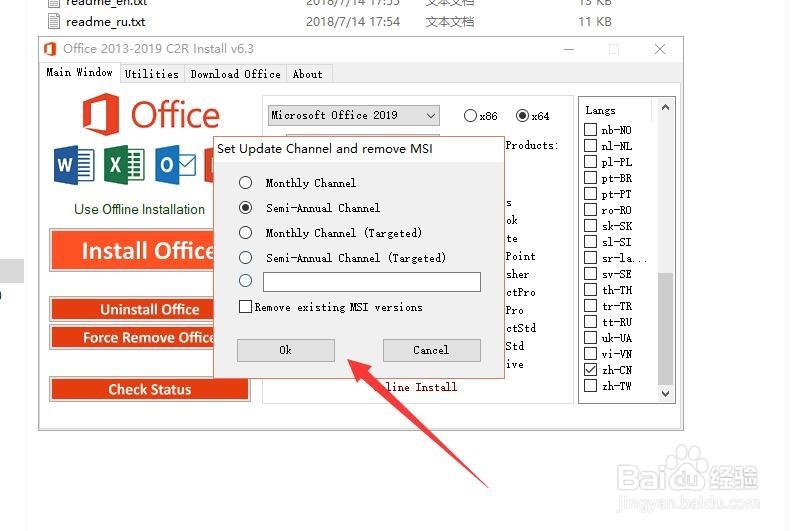This screenshot has width=804, height=531.
Task: Click Langs list scroll down arrow
Action: pyautogui.click(x=666, y=393)
